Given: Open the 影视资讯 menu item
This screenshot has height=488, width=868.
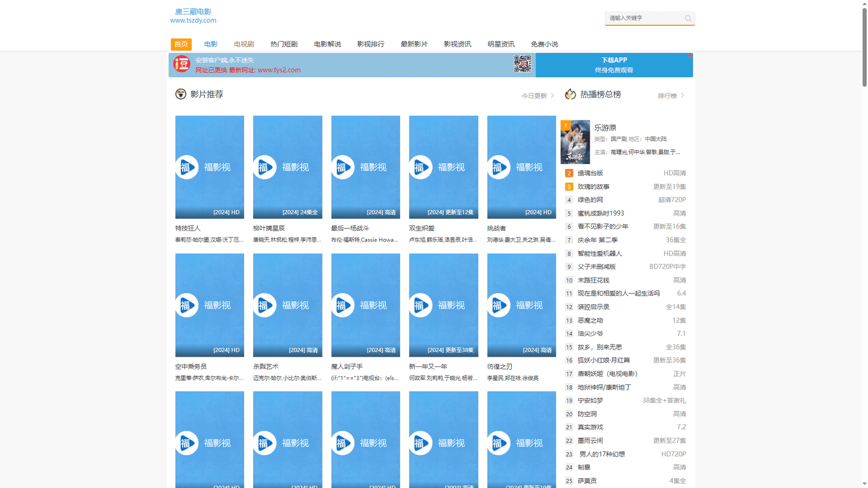Looking at the screenshot, I should coord(458,44).
